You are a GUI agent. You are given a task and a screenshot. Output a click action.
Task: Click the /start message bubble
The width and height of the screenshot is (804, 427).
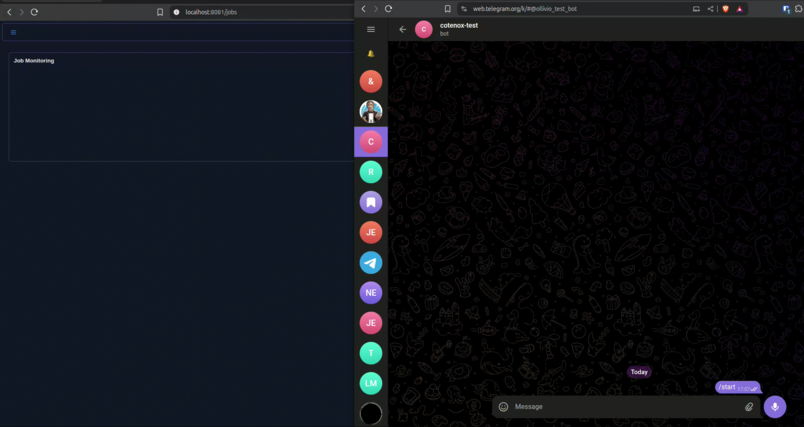[x=737, y=388]
